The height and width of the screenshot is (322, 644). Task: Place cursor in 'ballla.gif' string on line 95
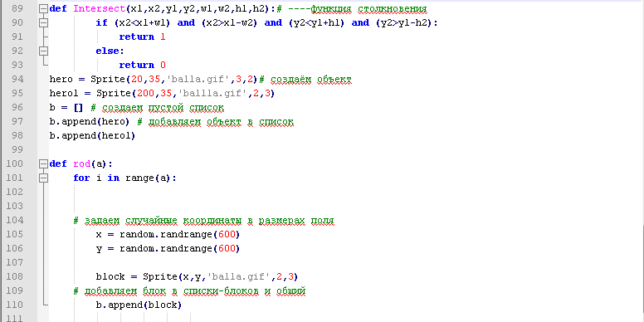pos(212,94)
